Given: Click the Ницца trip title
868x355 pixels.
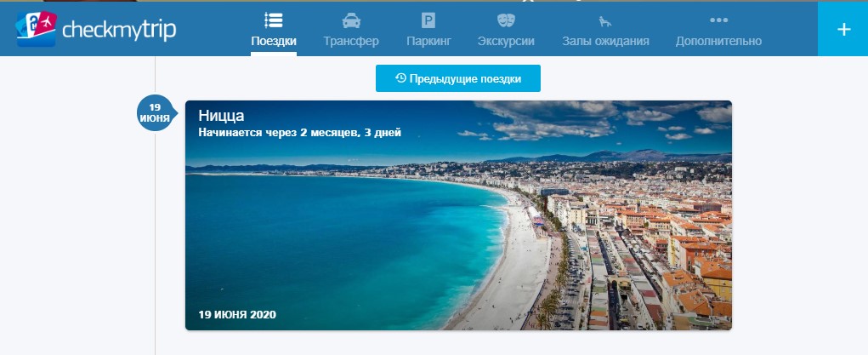Looking at the screenshot, I should (222, 116).
